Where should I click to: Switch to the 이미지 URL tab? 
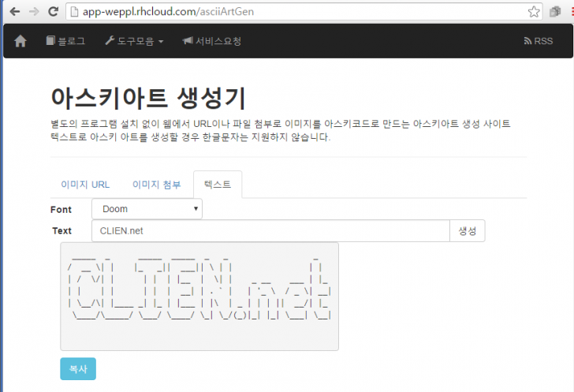pyautogui.click(x=84, y=185)
